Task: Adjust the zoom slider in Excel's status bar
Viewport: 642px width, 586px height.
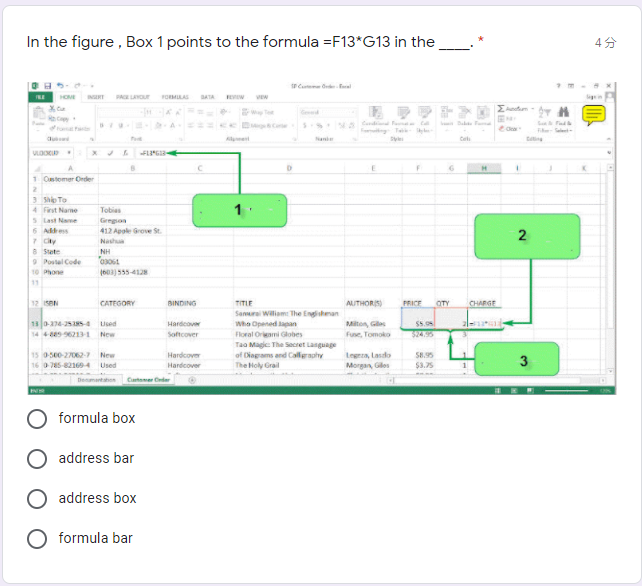Action: pos(567,391)
